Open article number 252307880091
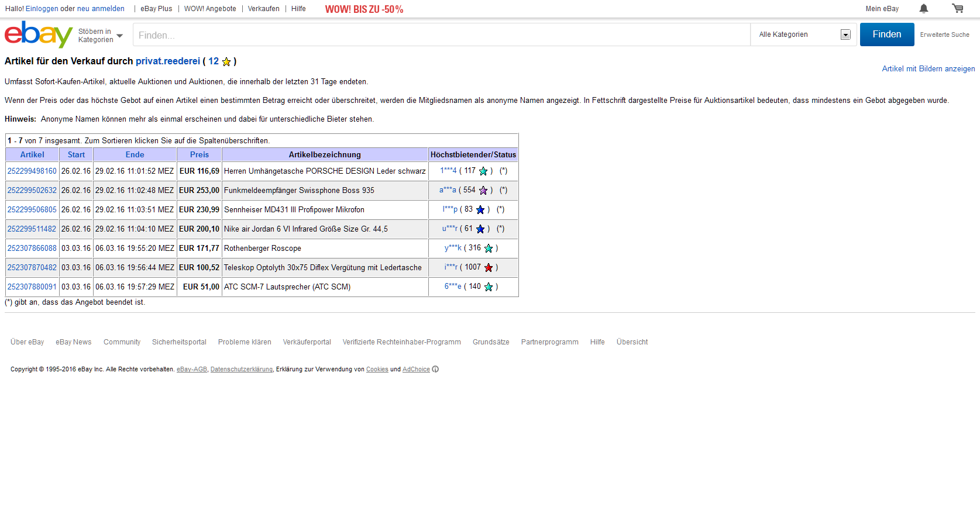Screen dimensions: 980x531 point(32,287)
